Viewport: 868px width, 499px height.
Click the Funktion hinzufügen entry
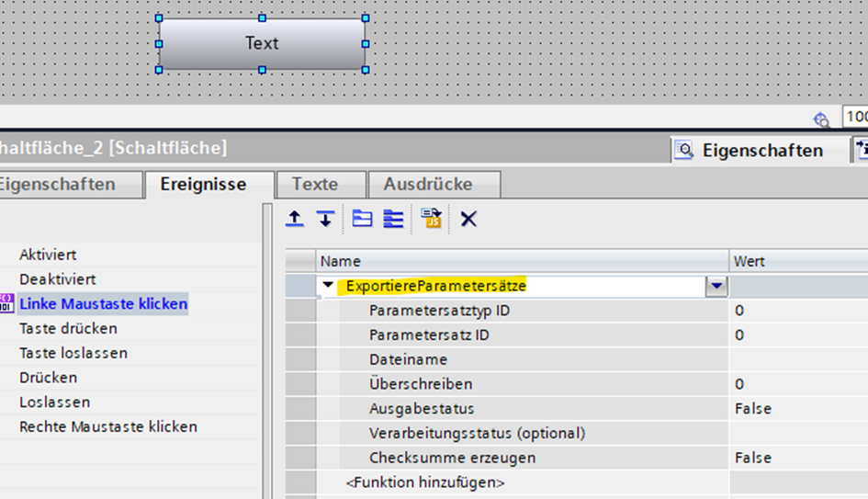(x=425, y=482)
